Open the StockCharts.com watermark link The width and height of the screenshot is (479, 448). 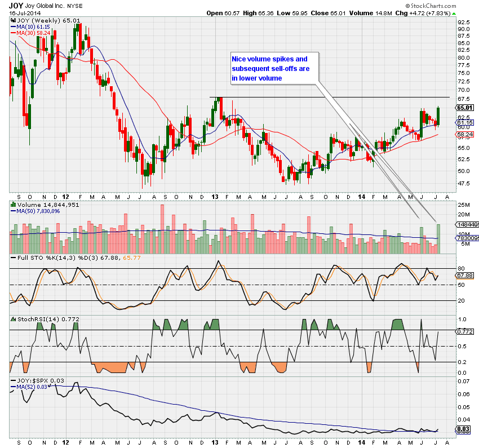(433, 6)
